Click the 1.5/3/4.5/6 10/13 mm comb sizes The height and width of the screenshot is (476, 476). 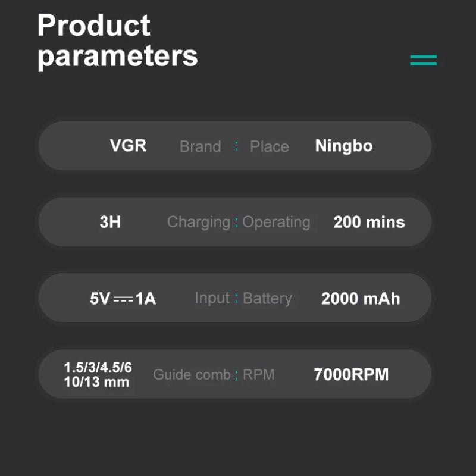pos(98,375)
